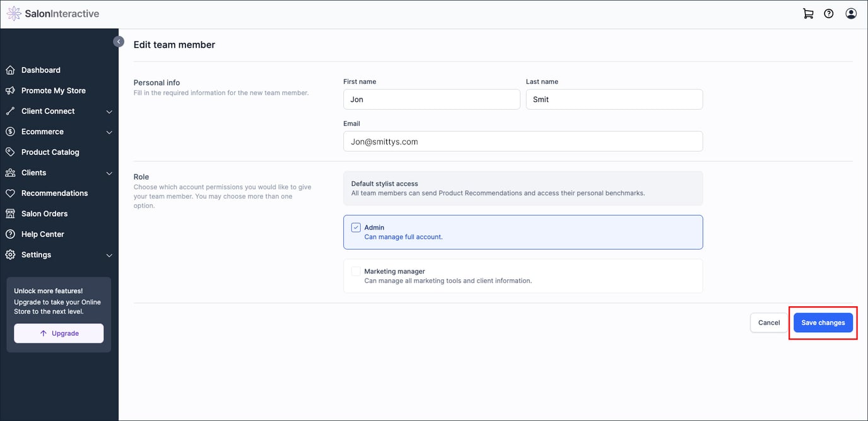
Task: Collapse the sidebar with the arrow button
Action: pos(119,41)
